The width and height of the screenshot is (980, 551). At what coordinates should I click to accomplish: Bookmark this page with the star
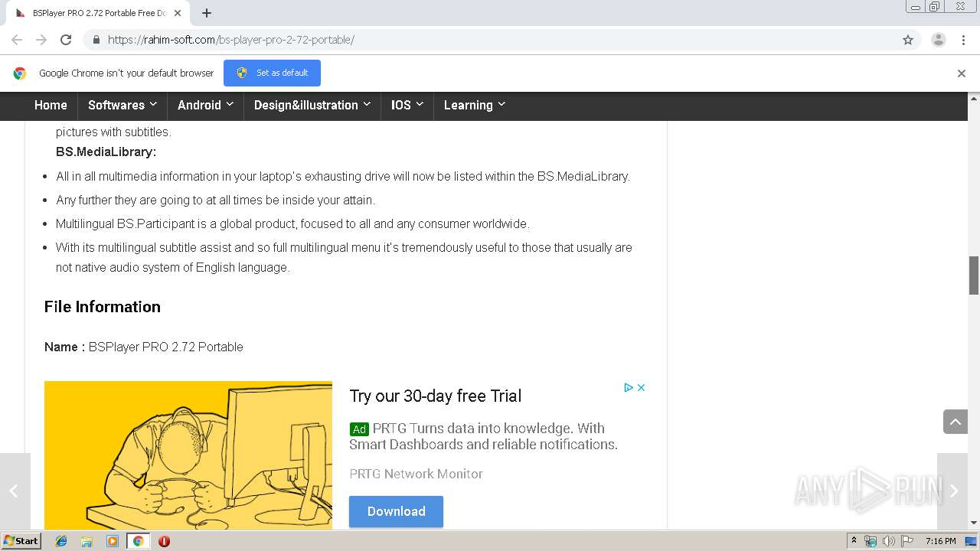point(908,40)
